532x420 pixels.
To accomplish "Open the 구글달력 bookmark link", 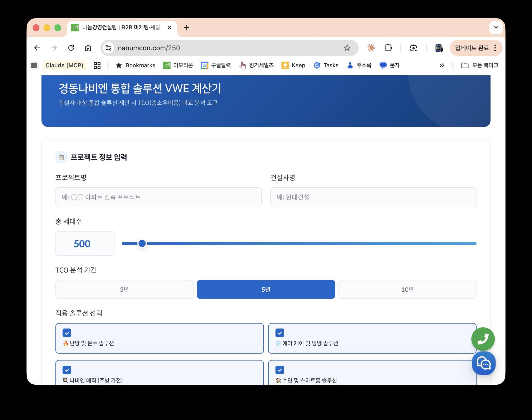I will click(x=216, y=65).
